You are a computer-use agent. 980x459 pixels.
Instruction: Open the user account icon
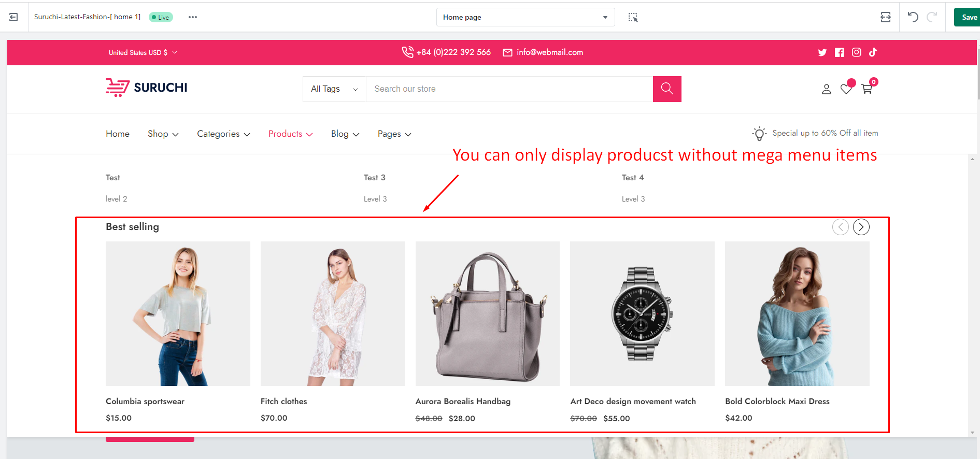pyautogui.click(x=826, y=89)
